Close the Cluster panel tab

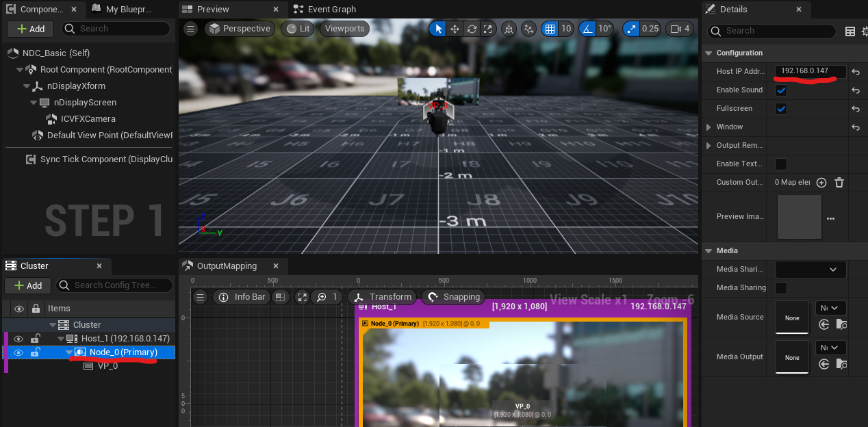(100, 266)
